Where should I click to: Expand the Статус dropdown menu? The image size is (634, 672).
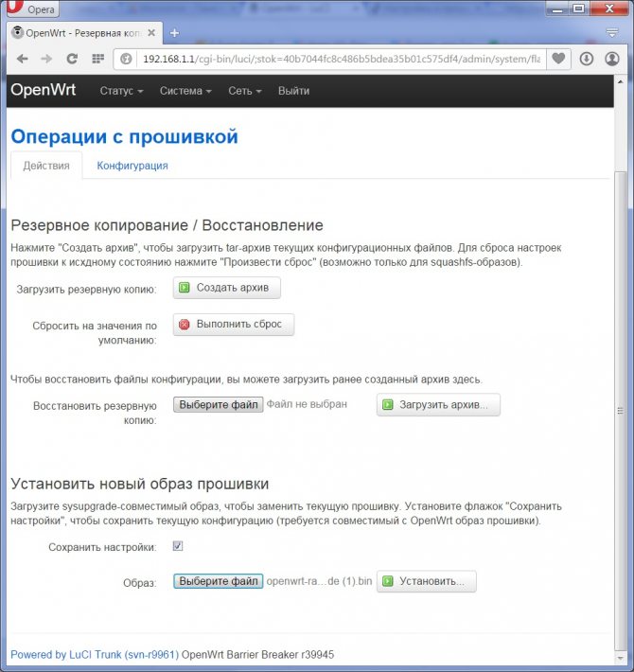click(x=121, y=91)
